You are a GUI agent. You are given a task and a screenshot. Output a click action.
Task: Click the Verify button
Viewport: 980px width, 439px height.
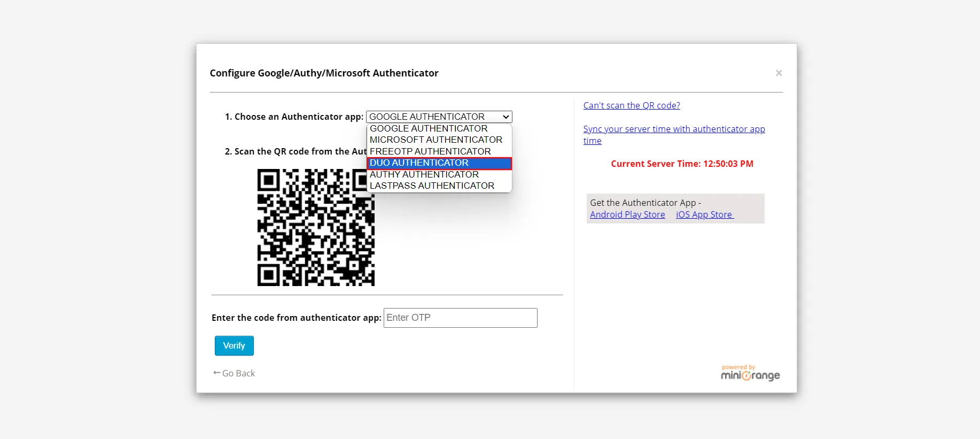click(234, 345)
